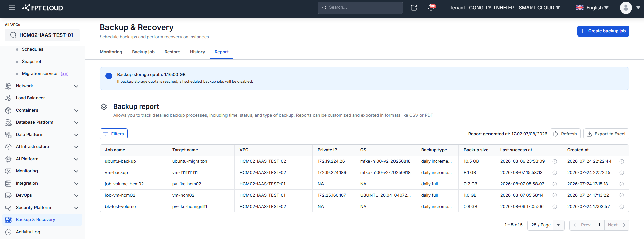Click the Monitoring sidebar icon
The width and height of the screenshot is (644, 239).
pyautogui.click(x=8, y=171)
